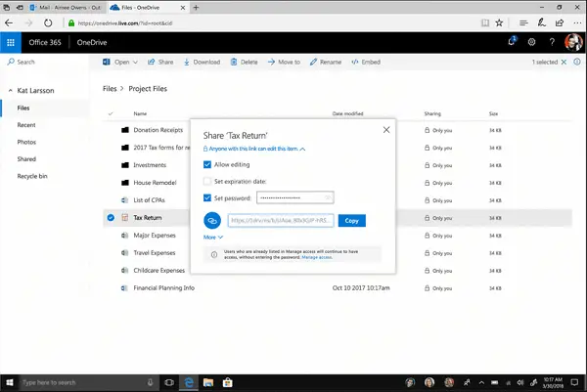Select Shared in left navigation
587x392 pixels.
tap(26, 159)
